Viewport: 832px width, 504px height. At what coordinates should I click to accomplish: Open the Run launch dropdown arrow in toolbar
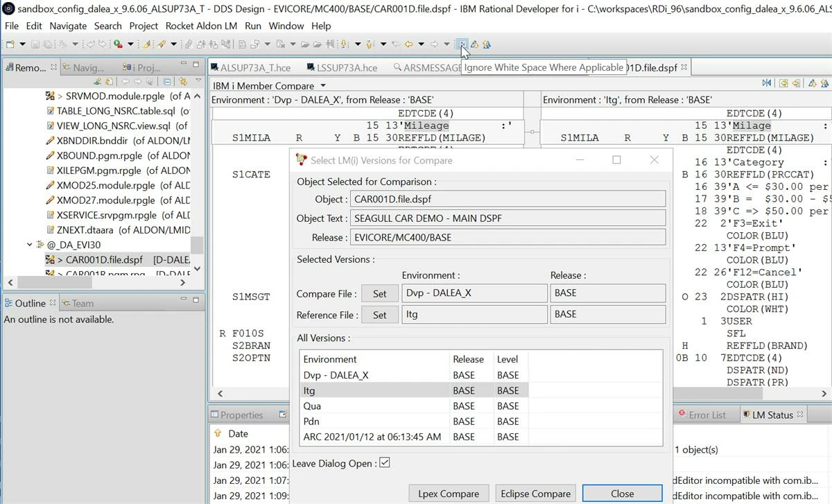[131, 44]
